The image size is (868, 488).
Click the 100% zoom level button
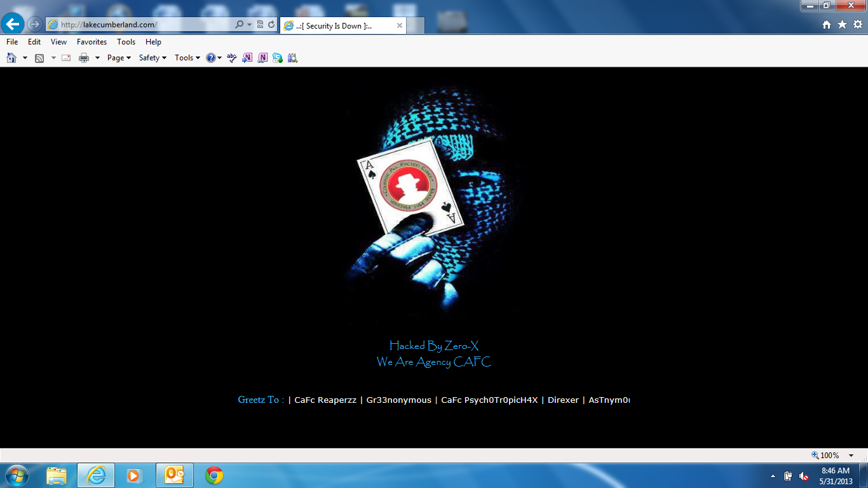[x=825, y=456]
